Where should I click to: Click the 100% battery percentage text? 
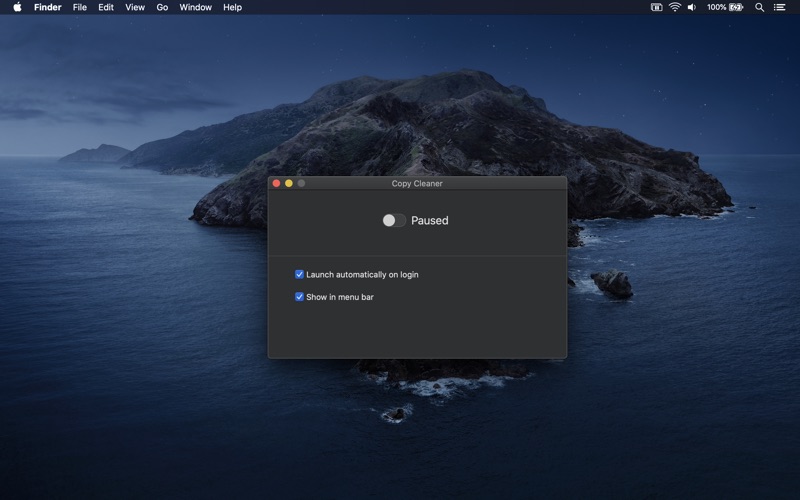point(716,7)
